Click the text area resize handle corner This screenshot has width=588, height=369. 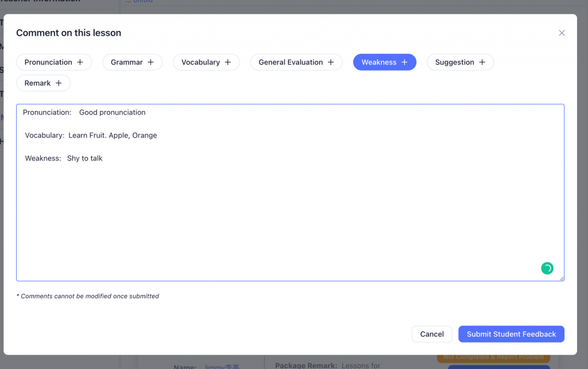click(x=562, y=278)
